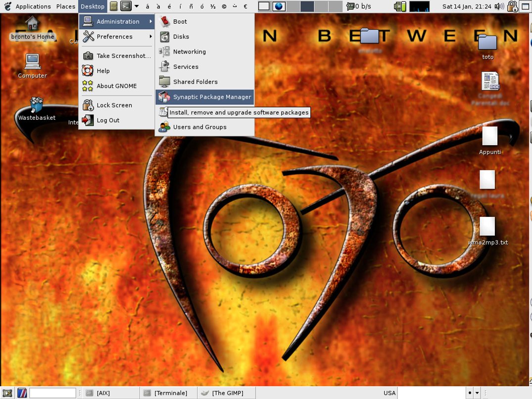
Task: Choose Take Screenshot from the Desktop menu
Action: tap(117, 55)
